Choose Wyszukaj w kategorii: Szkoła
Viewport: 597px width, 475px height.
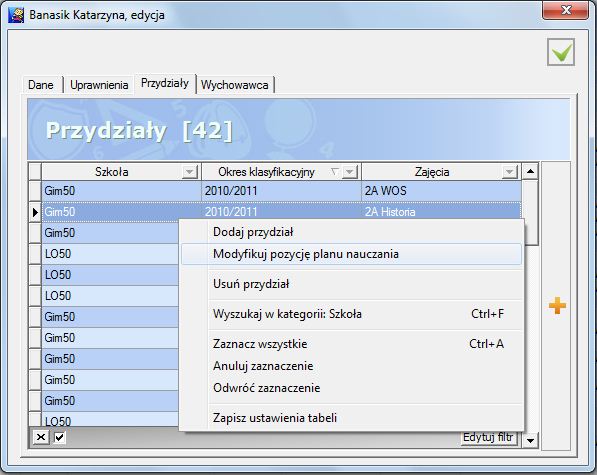coord(351,314)
